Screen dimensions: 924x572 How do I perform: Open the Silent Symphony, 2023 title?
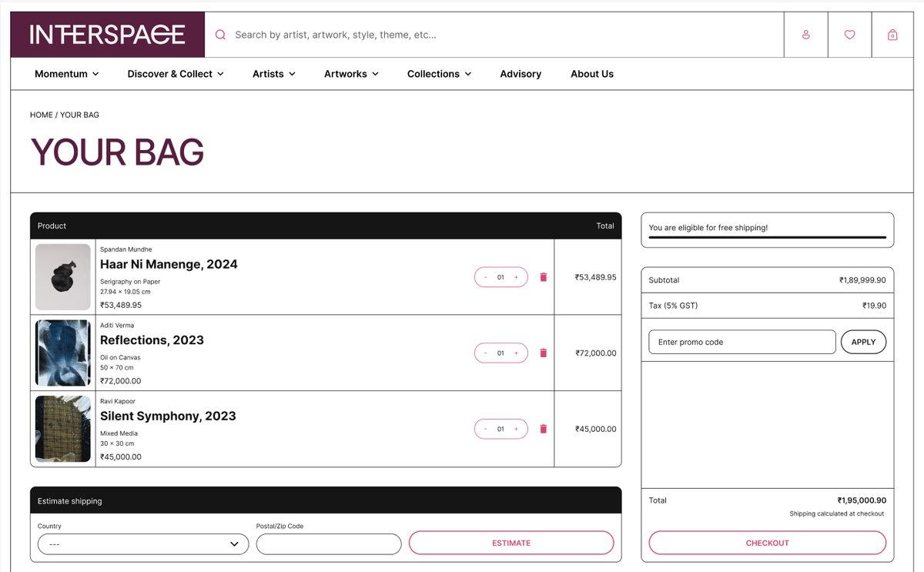168,416
